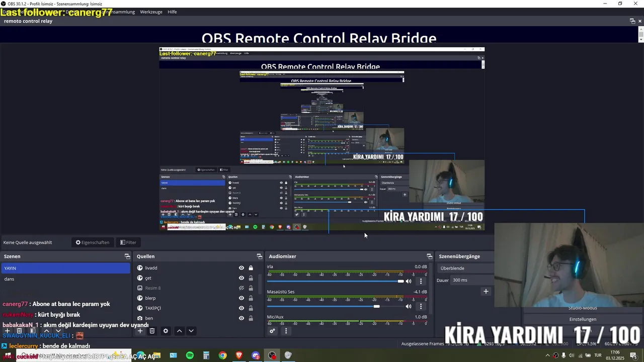Add a scene transition with plus button
Viewport: 644px width, 362px height.
(486, 291)
